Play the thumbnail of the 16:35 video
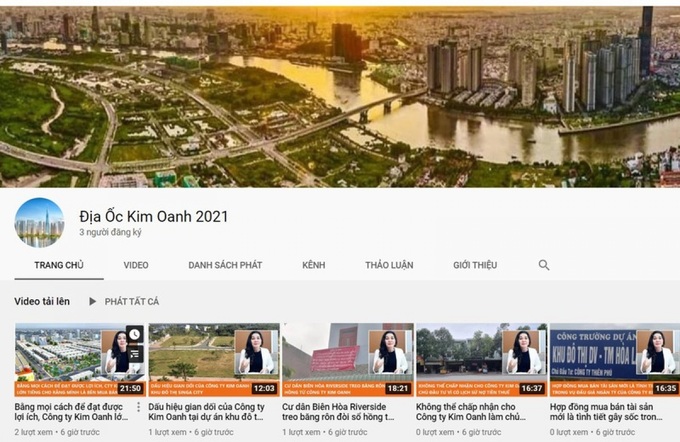This screenshot has width=680, height=442. 615,360
